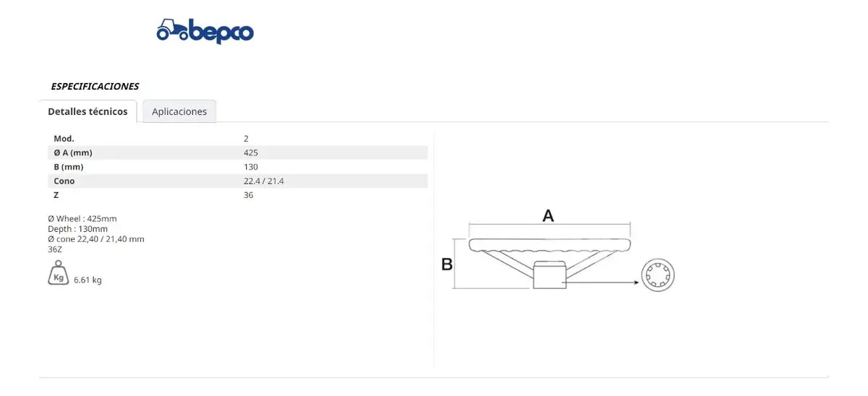Click the Ø Wheel : 425mm text
Screen dimensions: 868x396
coord(82,218)
